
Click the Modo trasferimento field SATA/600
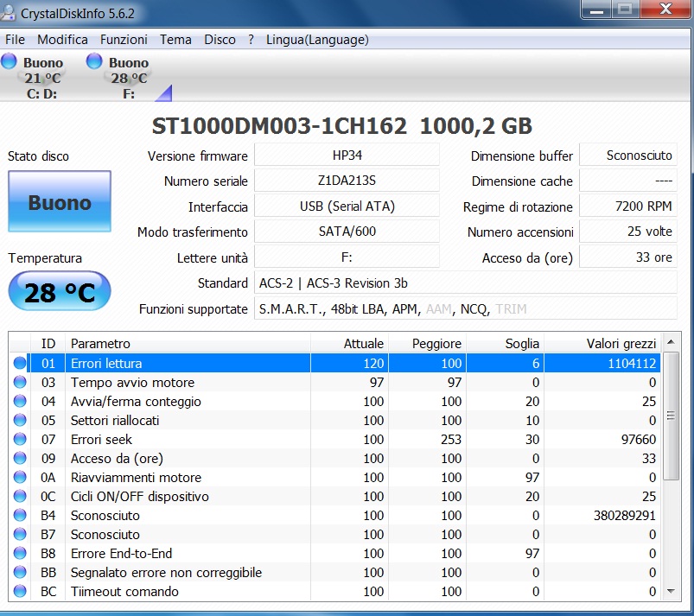pos(347,232)
